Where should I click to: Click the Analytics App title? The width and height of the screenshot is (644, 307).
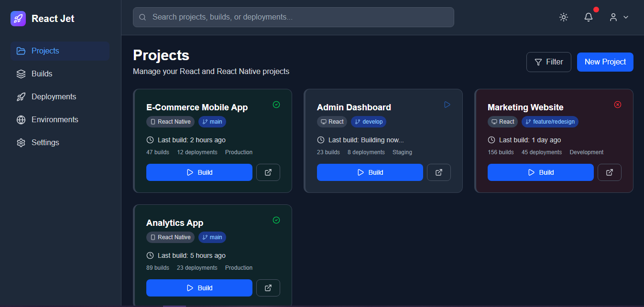coord(175,223)
